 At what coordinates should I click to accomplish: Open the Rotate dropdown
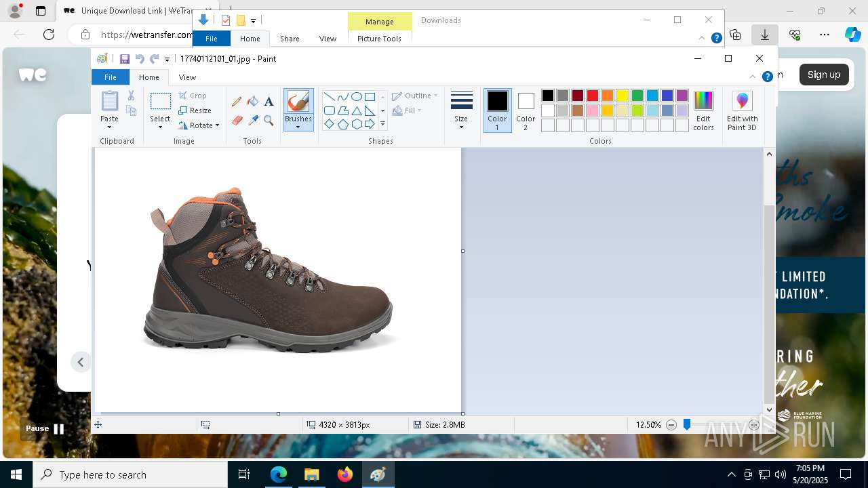pos(199,125)
